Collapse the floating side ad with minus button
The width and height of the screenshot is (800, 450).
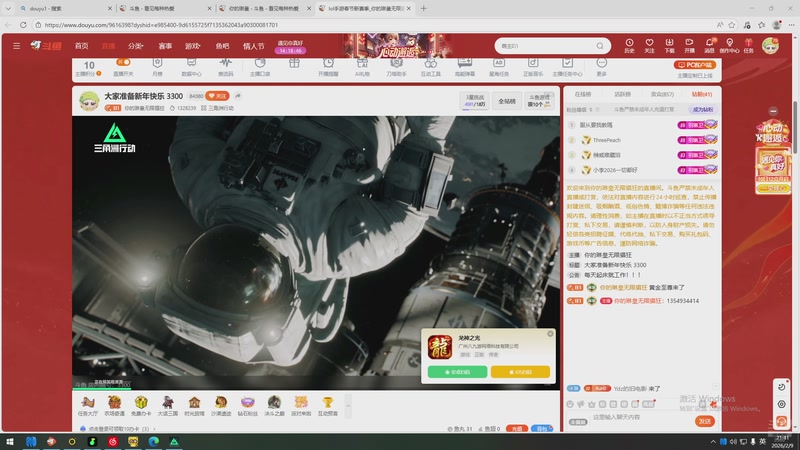[x=773, y=111]
